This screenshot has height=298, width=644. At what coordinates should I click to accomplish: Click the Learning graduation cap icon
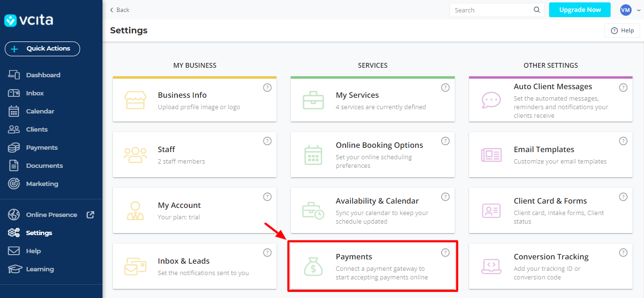14,269
